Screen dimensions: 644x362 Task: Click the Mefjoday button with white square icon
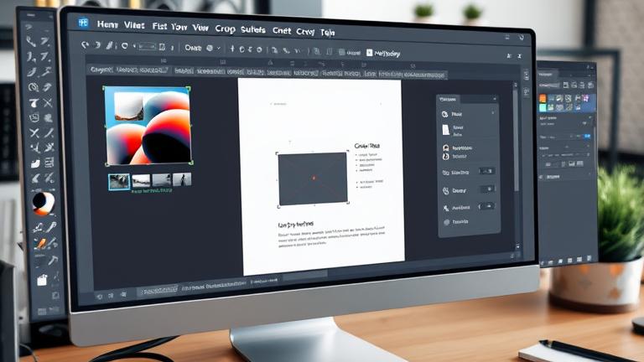pyautogui.click(x=382, y=54)
